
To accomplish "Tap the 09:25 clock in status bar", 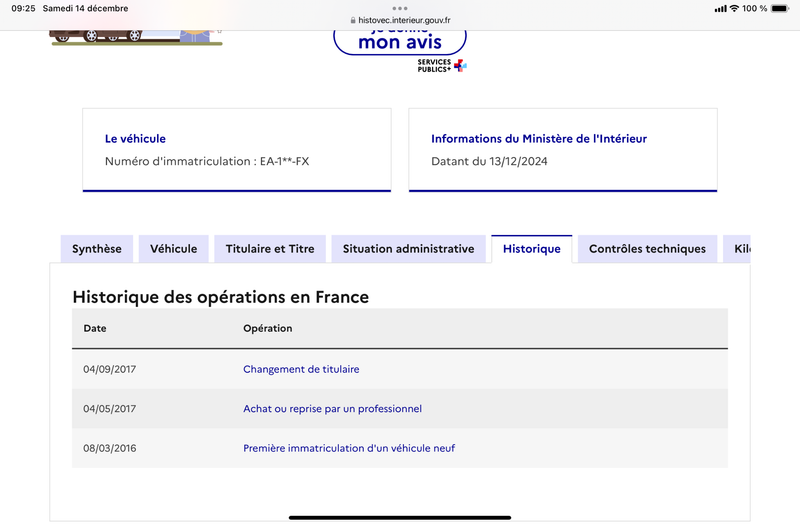I will pyautogui.click(x=23, y=8).
